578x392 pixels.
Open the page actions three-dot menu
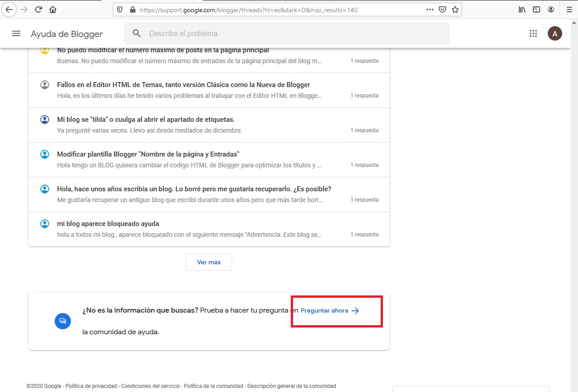click(x=429, y=9)
